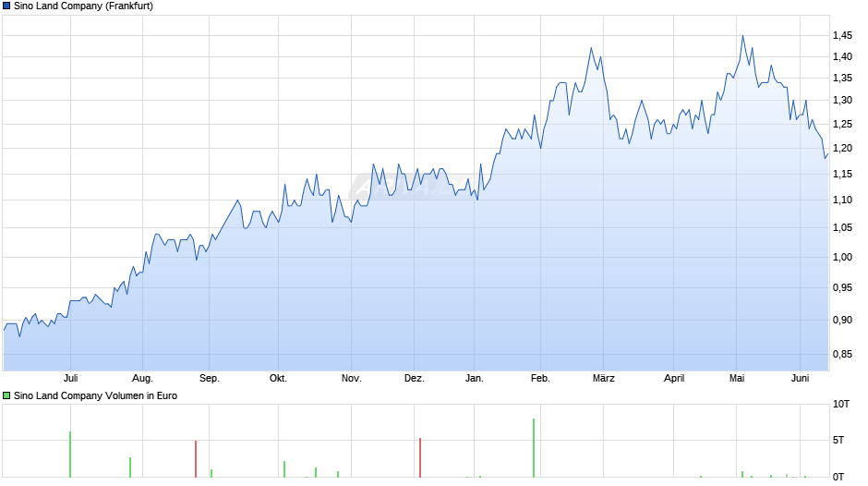Click the 1,05 price axis value
The height and width of the screenshot is (486, 868).
[x=842, y=228]
